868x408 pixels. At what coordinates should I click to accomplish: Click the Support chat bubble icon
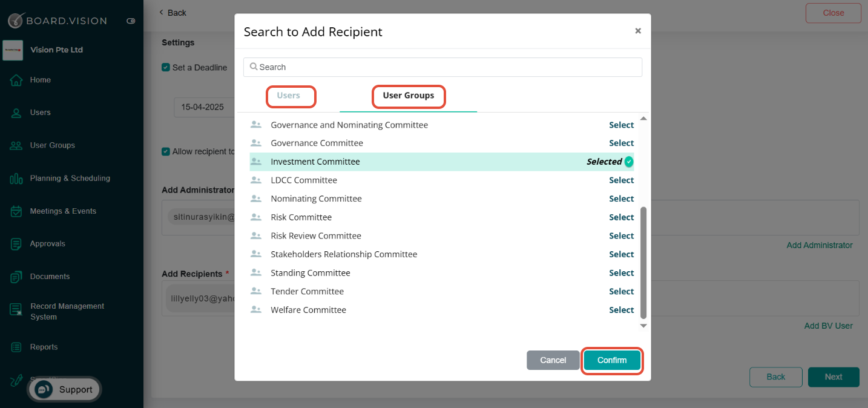[x=44, y=389]
